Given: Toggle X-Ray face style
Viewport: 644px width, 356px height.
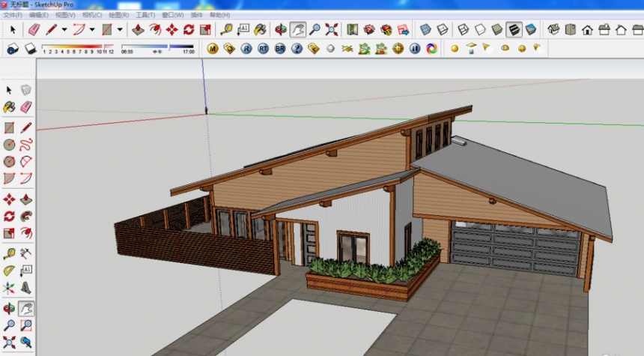Looking at the screenshot, I should tap(425, 29).
